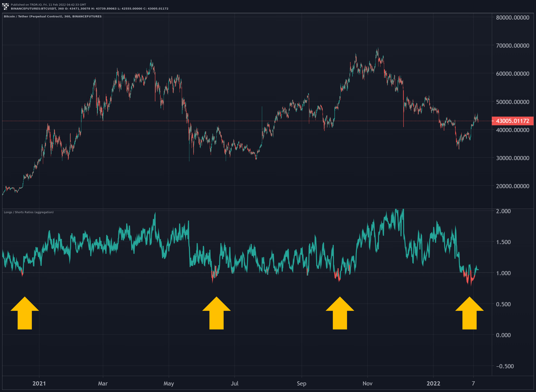Screen dimensions: 536x392
Task: Open the Longs / Shorts Ratios indicator label
Action: (29, 212)
